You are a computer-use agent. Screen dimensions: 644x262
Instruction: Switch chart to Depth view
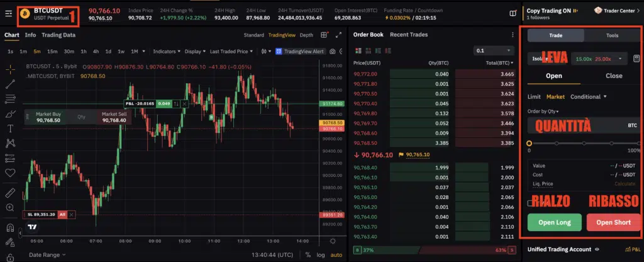[x=306, y=35]
